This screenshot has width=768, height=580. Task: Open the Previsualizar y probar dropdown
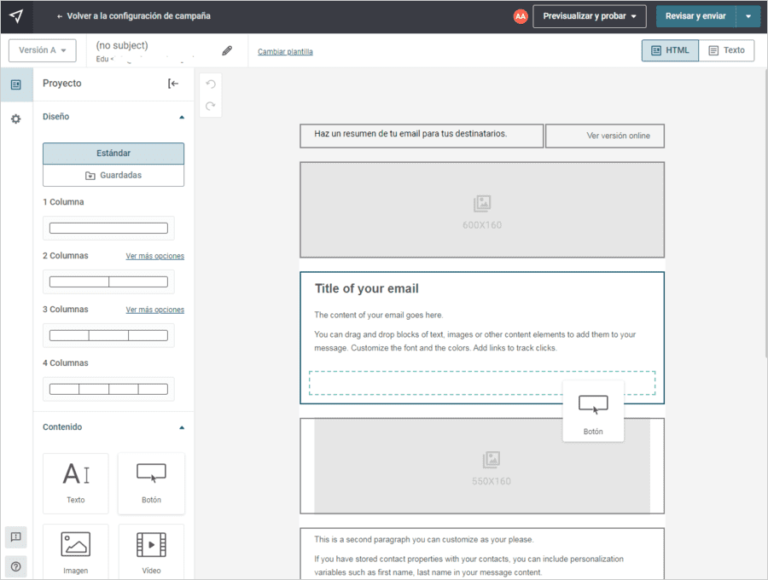coord(589,16)
